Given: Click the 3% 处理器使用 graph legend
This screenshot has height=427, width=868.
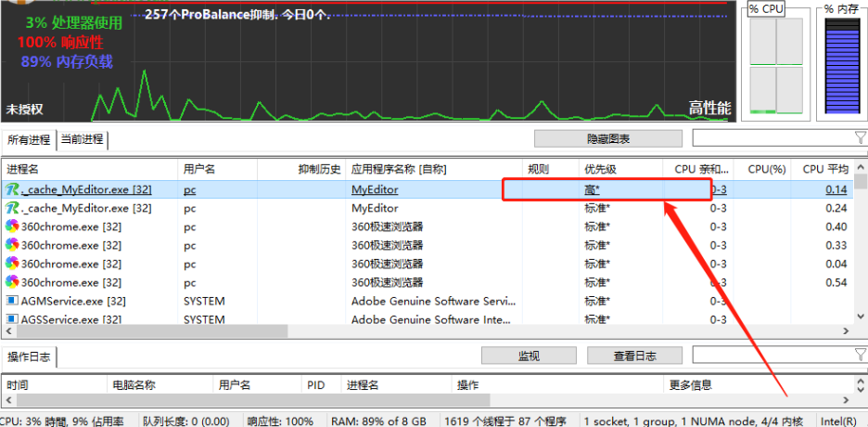Looking at the screenshot, I should coord(73,22).
